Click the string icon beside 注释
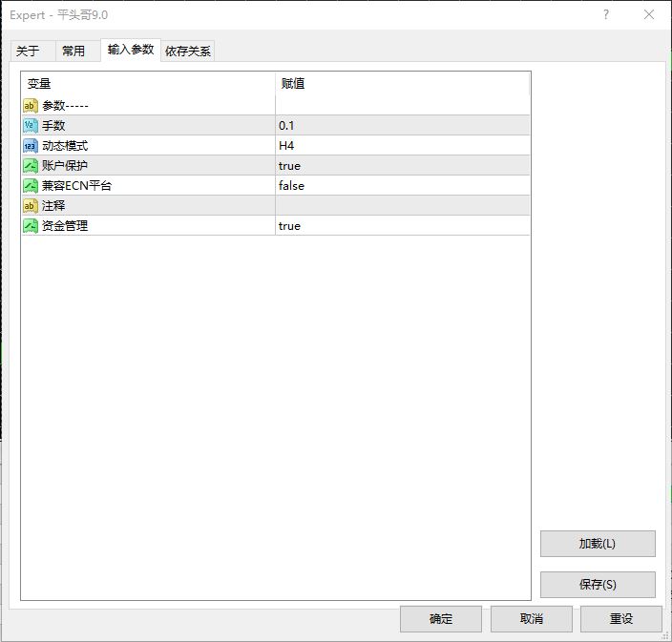 [x=30, y=206]
